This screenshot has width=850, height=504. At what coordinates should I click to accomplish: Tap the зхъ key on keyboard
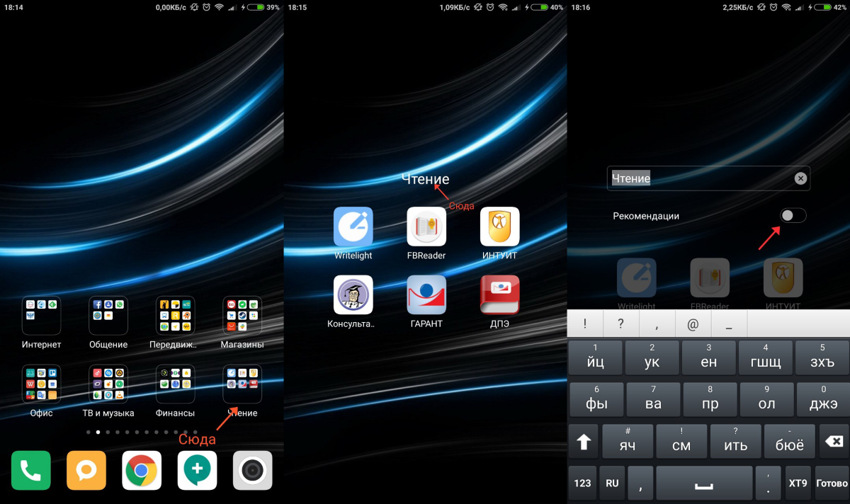tap(822, 357)
